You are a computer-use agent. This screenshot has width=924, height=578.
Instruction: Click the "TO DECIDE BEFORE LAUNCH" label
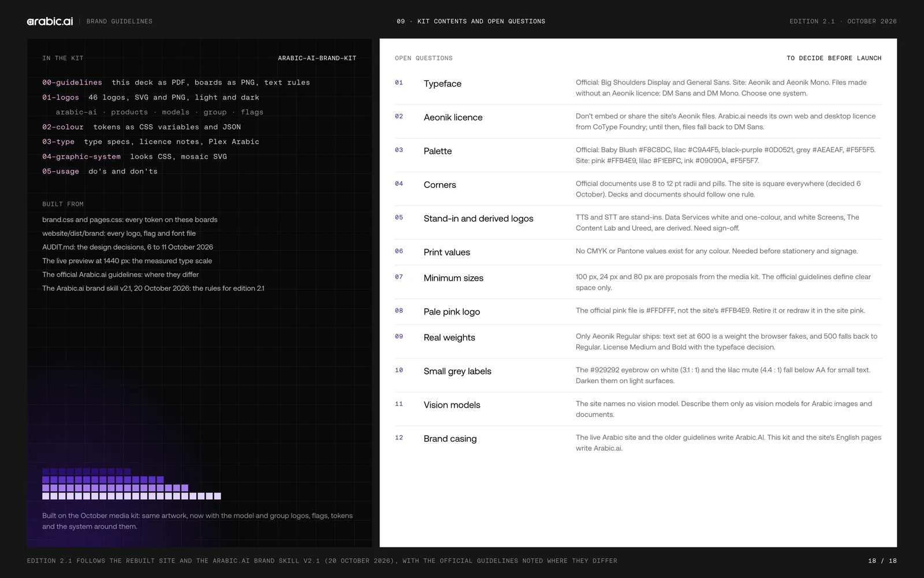pos(834,58)
